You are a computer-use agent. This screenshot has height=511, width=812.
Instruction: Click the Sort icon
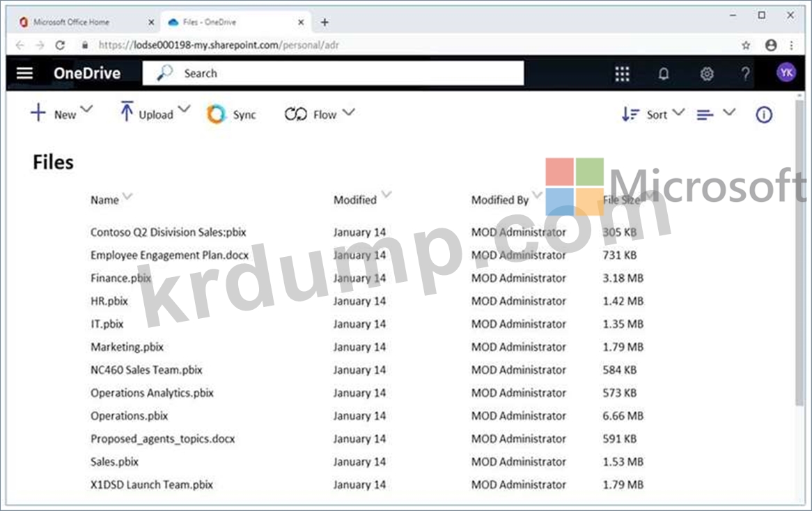pos(630,114)
